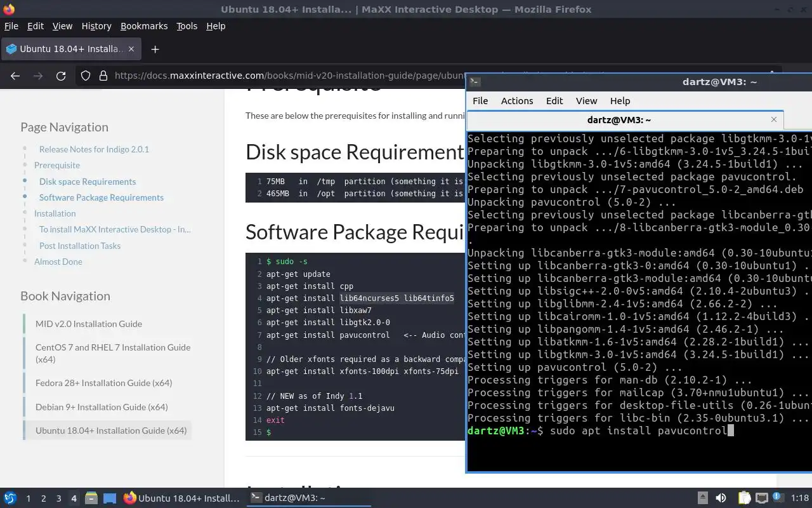Click the site security padlock icon

[103, 76]
